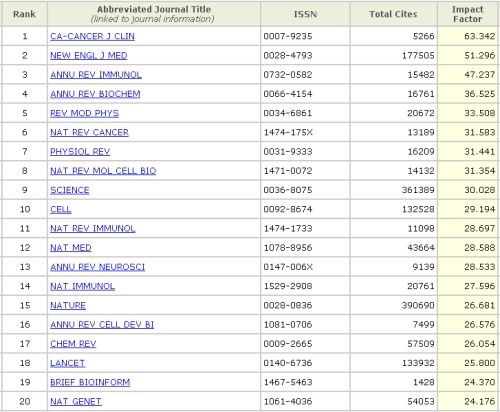Open the CELL journal link
Image resolution: width=500 pixels, height=412 pixels.
tap(61, 209)
